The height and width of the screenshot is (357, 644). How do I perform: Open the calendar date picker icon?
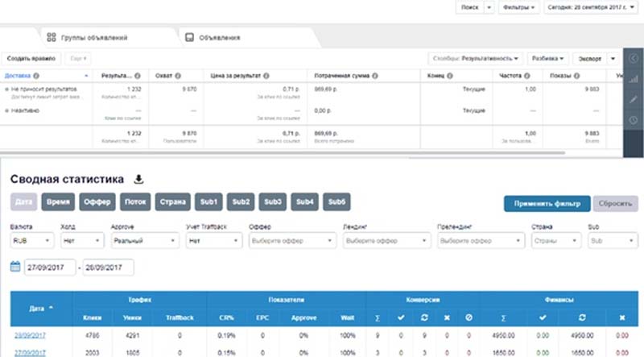coord(15,267)
